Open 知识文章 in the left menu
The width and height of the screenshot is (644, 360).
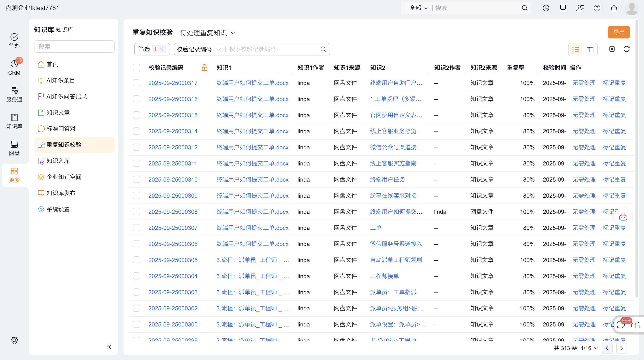click(x=58, y=113)
